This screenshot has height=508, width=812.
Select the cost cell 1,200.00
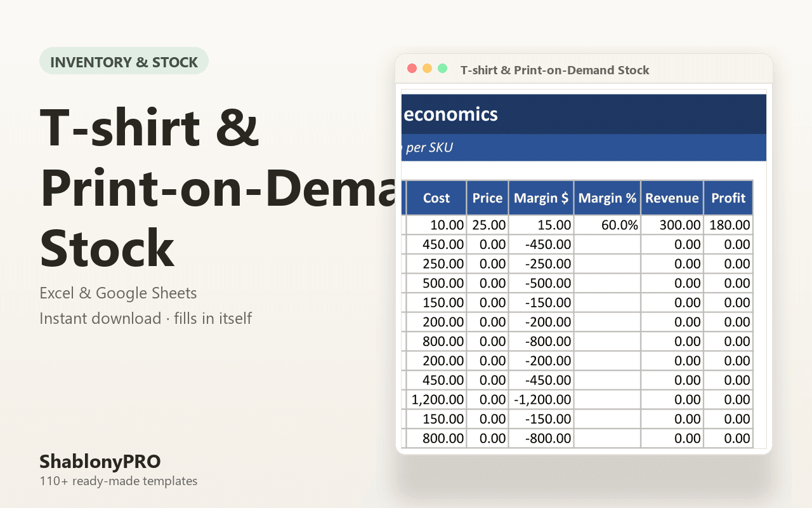(x=436, y=399)
